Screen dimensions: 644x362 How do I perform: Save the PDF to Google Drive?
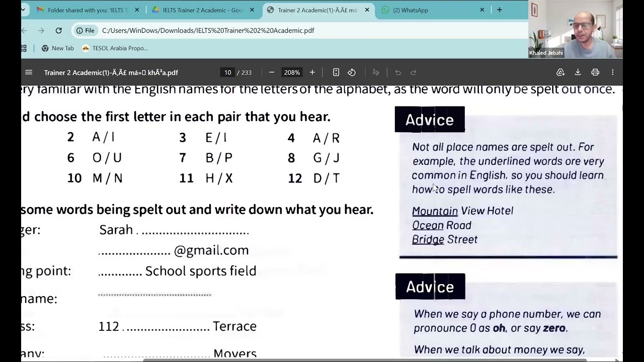pos(560,72)
